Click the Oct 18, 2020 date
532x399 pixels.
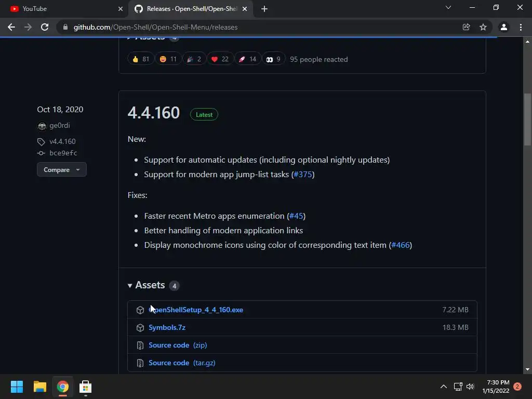(x=60, y=109)
